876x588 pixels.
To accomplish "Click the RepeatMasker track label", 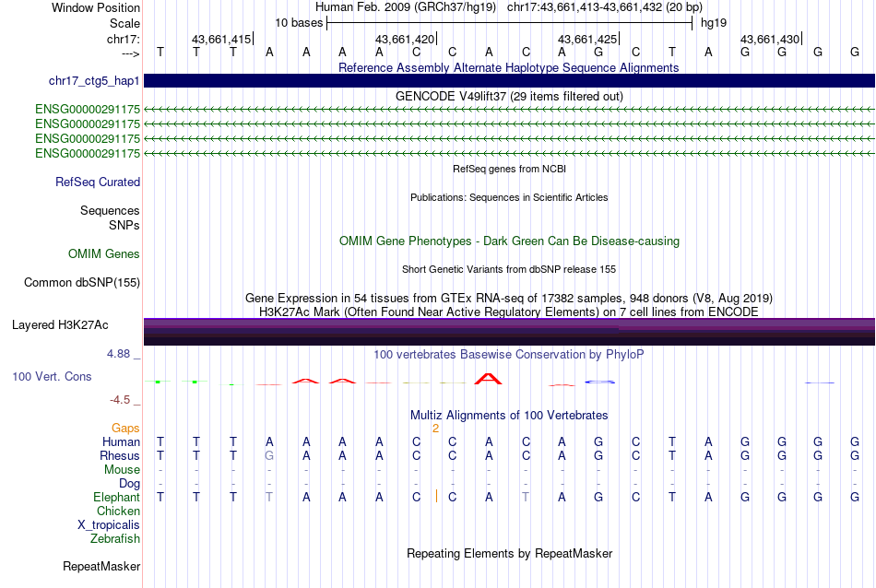I will coord(101,566).
